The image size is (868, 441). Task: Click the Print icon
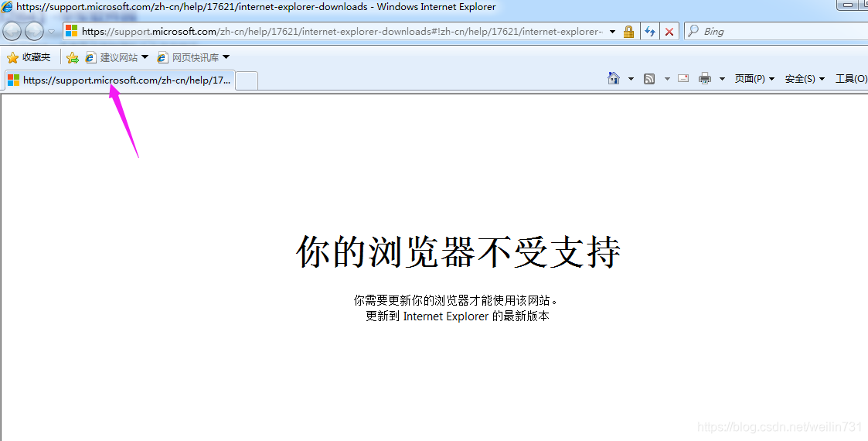pos(705,78)
